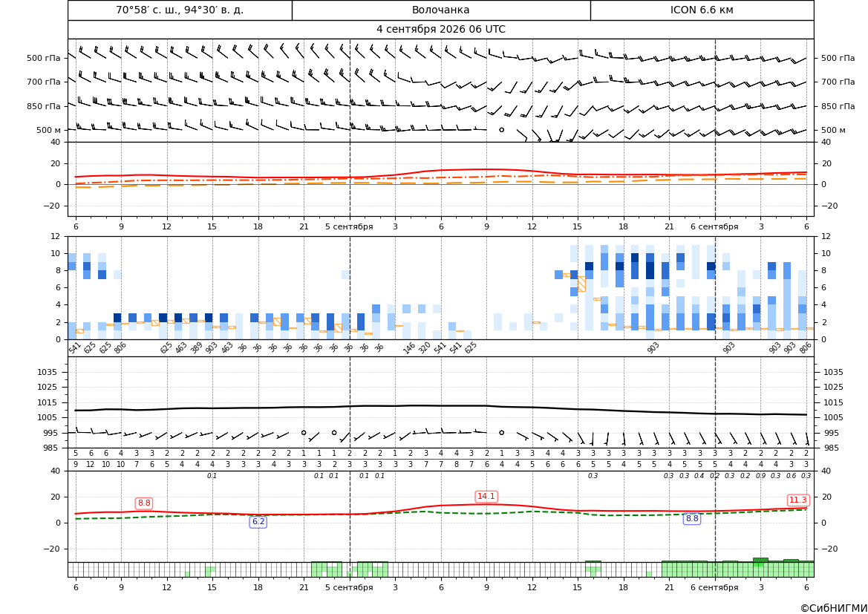
Task: Click the red 8.8 temperature label
Action: click(x=144, y=503)
